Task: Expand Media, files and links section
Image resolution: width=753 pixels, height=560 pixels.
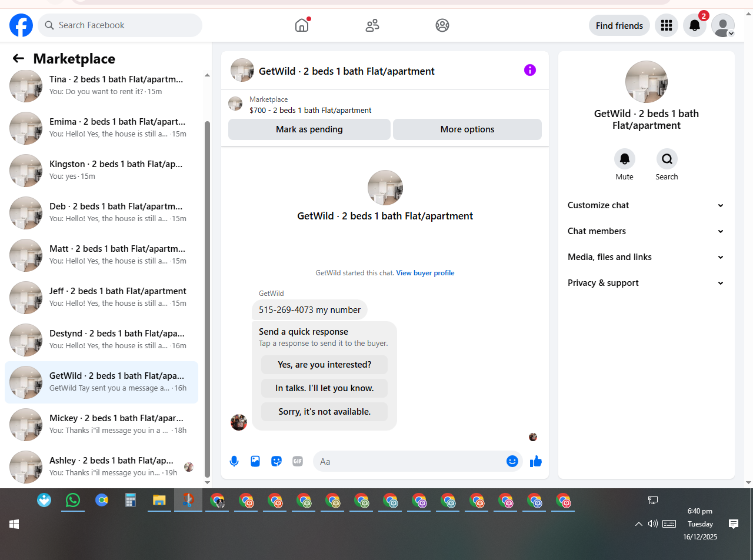Action: 646,257
